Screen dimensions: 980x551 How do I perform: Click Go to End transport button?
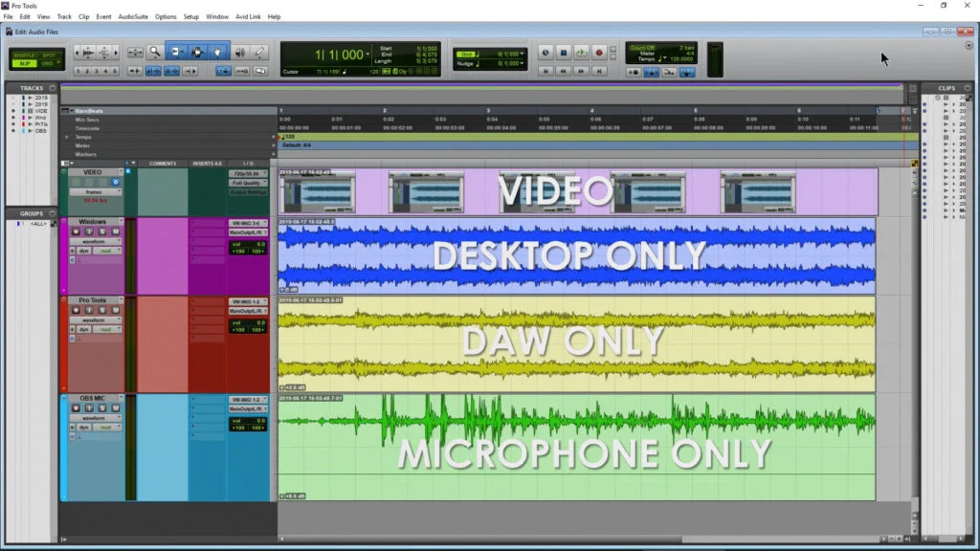click(x=599, y=72)
